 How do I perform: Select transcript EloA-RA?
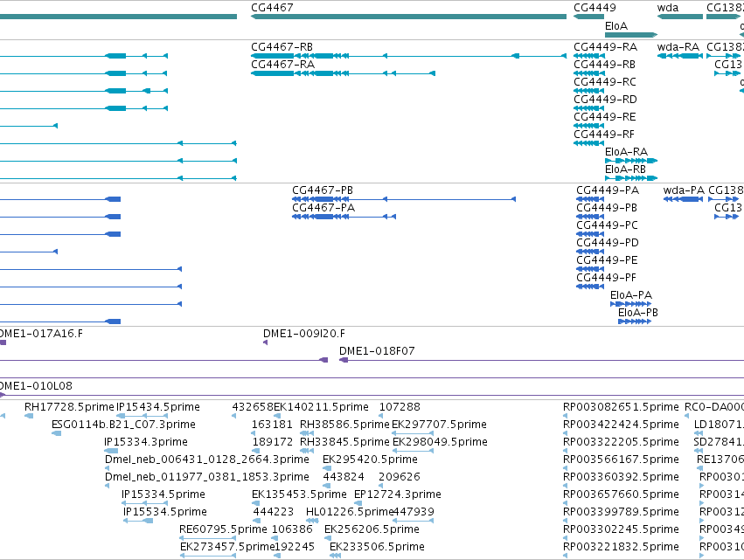pyautogui.click(x=631, y=161)
